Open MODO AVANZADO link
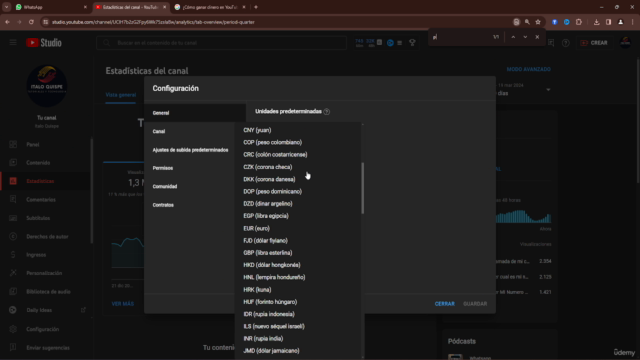The image size is (640, 360). click(x=528, y=69)
